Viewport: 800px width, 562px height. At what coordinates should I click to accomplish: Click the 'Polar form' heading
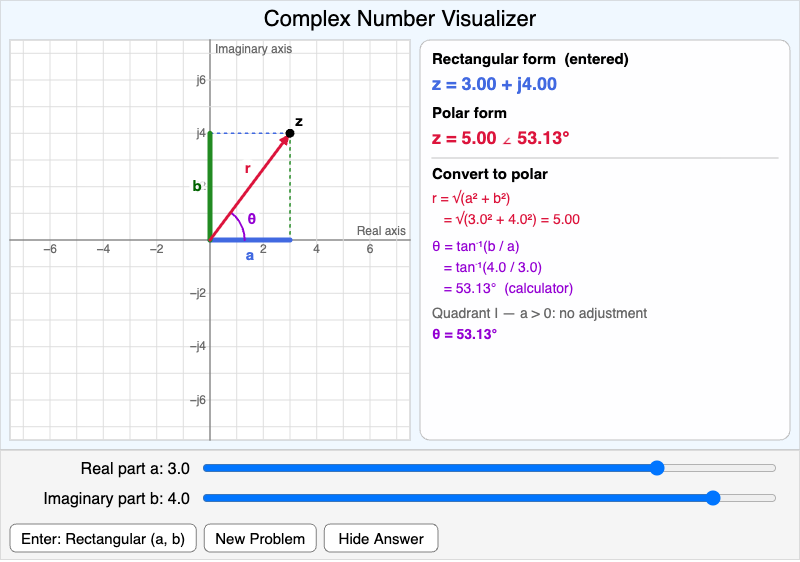coord(469,113)
